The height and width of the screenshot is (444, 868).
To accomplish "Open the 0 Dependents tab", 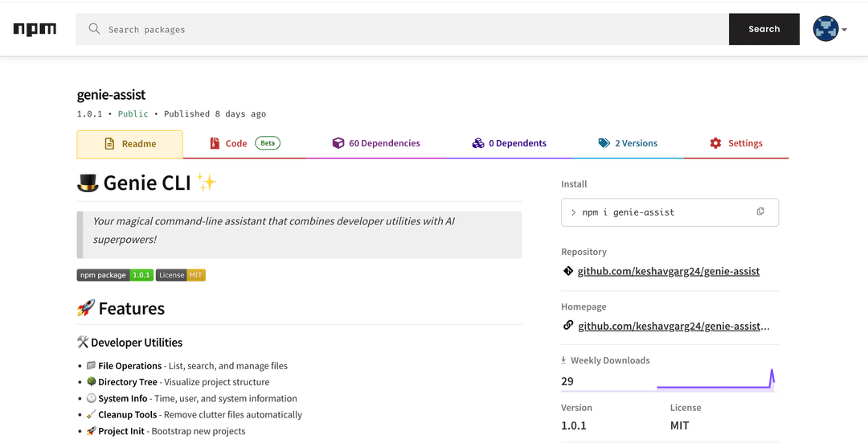I will coord(510,143).
